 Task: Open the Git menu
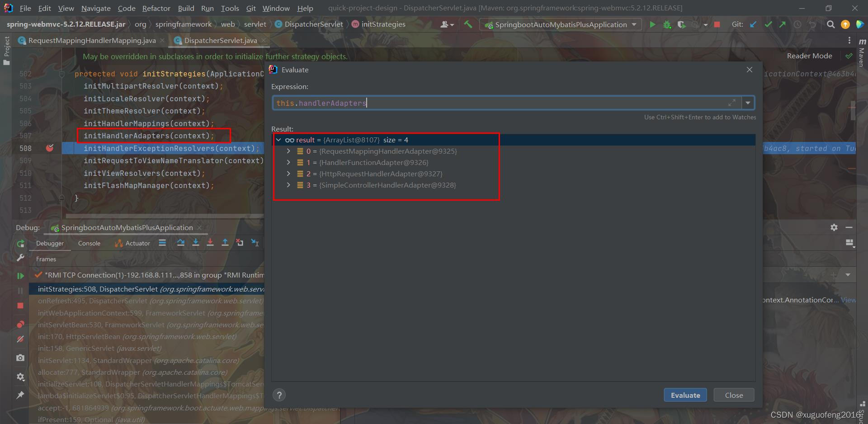click(251, 8)
